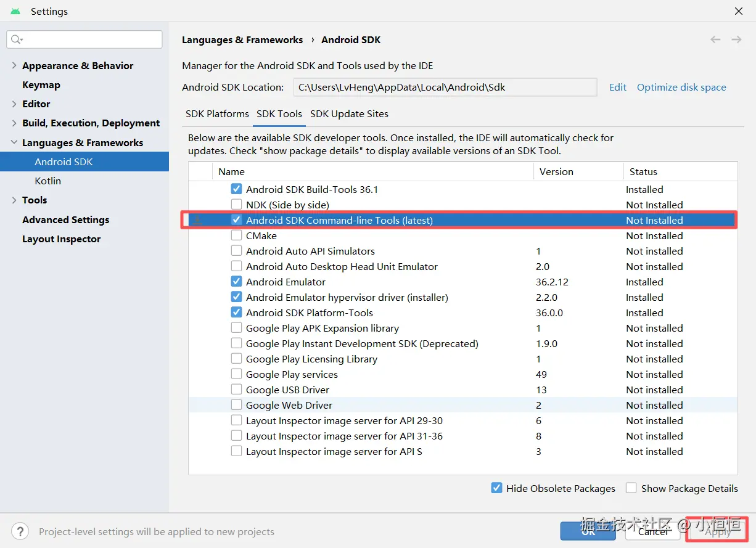Focus the settings search field
Image resolution: width=756 pixels, height=548 pixels.
tap(84, 39)
